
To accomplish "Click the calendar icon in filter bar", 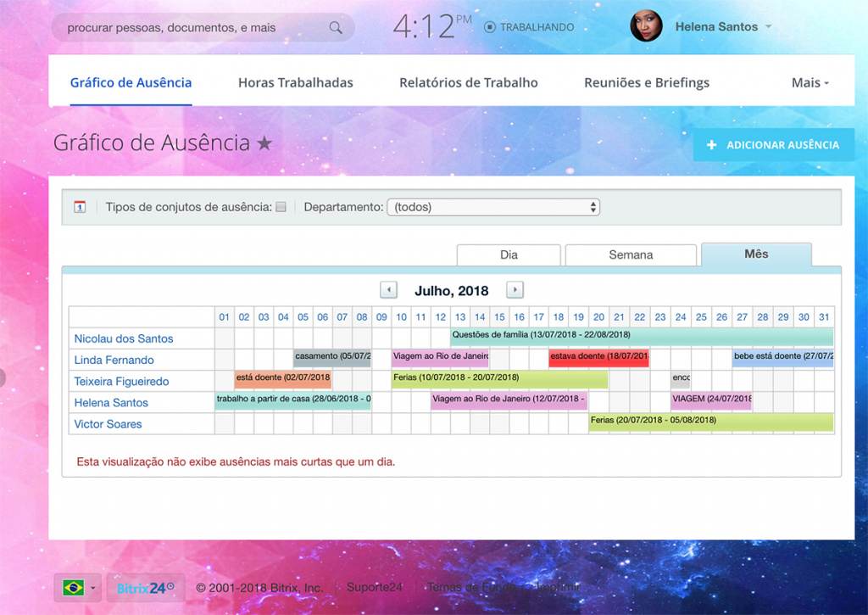I will (x=80, y=207).
